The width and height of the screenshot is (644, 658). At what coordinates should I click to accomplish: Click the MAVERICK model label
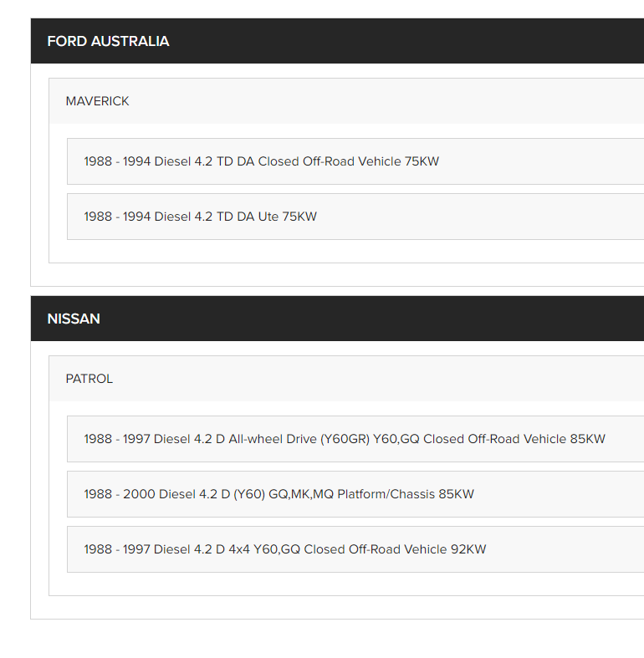click(97, 101)
